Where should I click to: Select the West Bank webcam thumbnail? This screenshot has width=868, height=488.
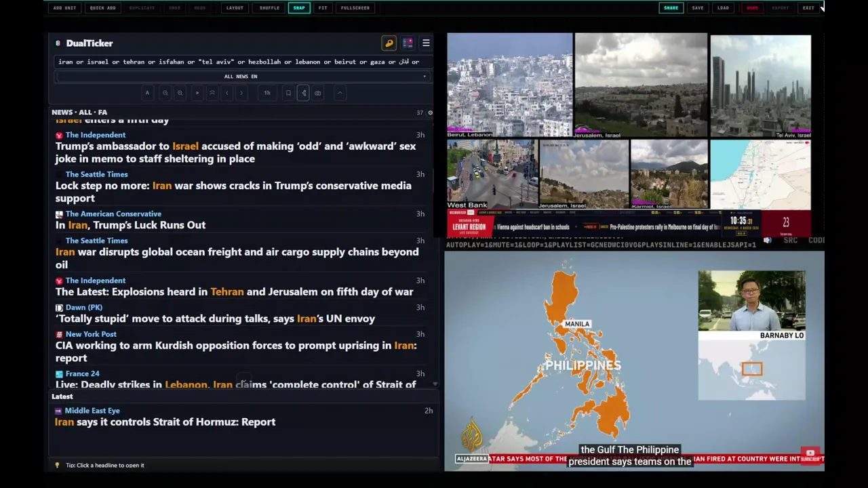pos(492,175)
